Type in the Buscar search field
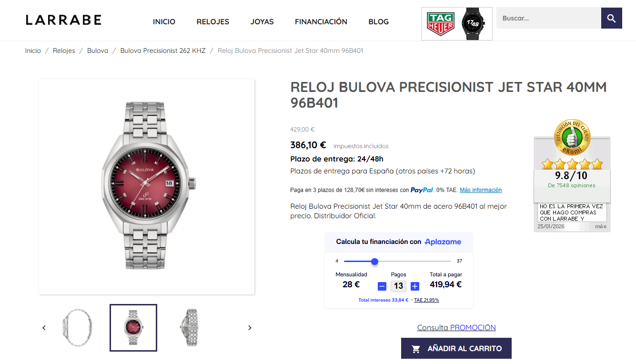This screenshot has height=364, width=636. pos(548,19)
